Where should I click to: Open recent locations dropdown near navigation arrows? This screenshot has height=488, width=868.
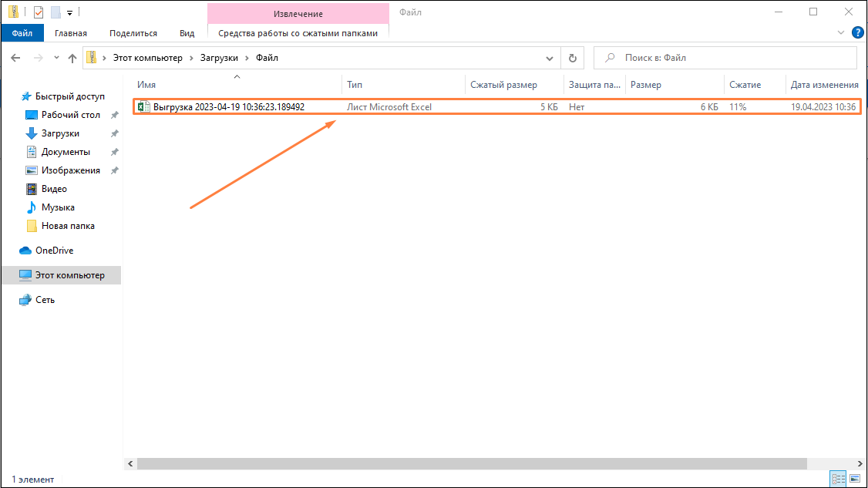pyautogui.click(x=56, y=58)
